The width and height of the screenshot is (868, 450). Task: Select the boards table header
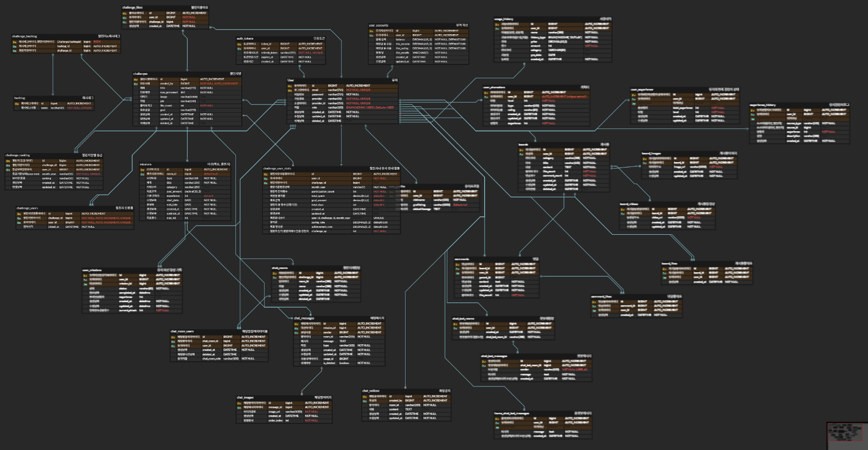[x=564, y=145]
